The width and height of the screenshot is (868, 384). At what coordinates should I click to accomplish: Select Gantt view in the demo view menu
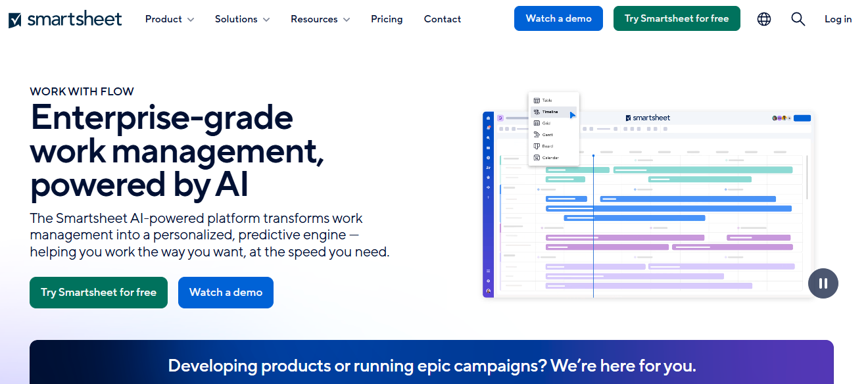coord(554,135)
